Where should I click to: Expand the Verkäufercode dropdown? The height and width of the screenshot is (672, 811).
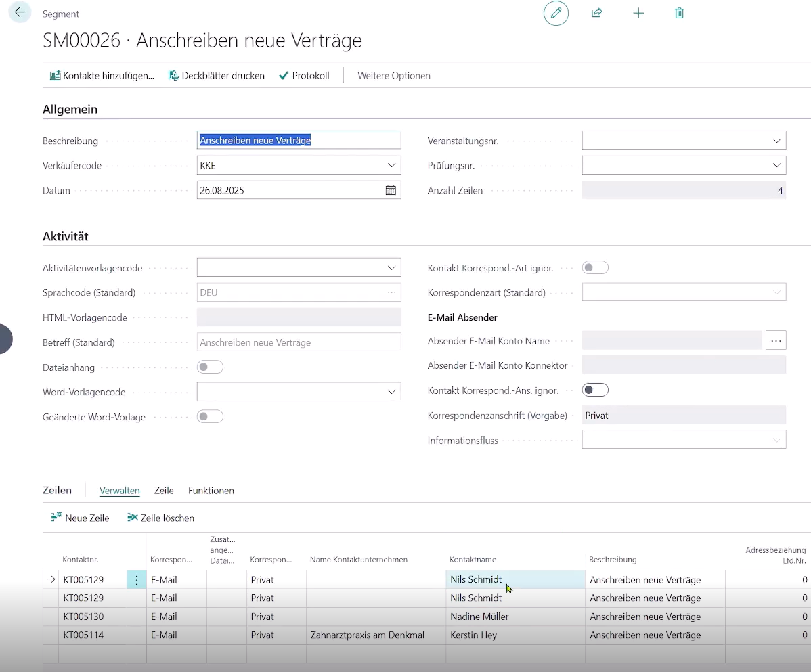(x=391, y=165)
